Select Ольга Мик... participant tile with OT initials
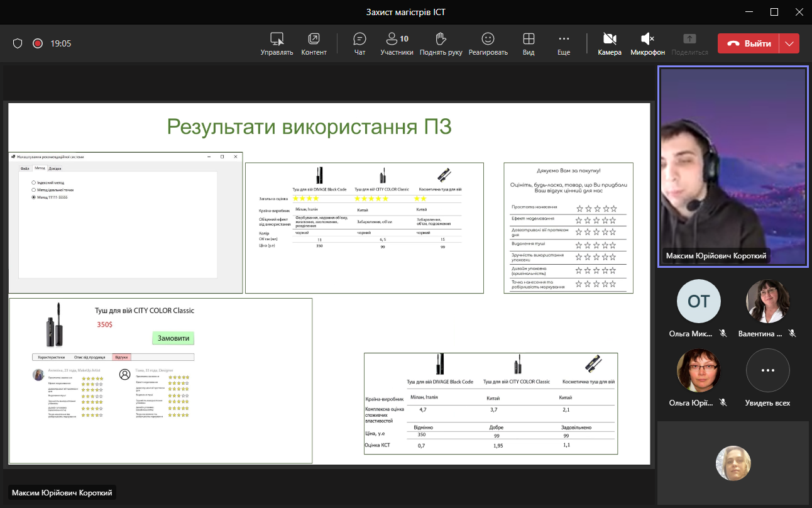 point(698,301)
